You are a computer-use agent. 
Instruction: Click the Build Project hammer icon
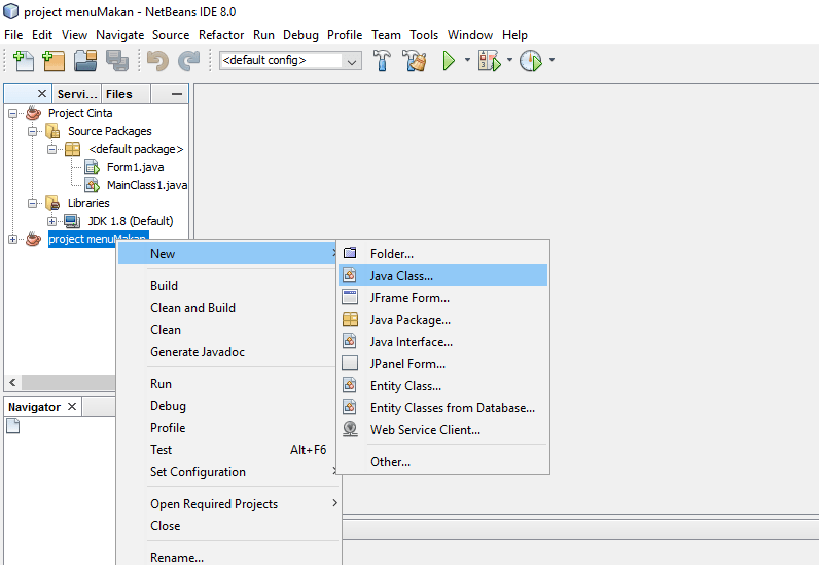pos(382,61)
